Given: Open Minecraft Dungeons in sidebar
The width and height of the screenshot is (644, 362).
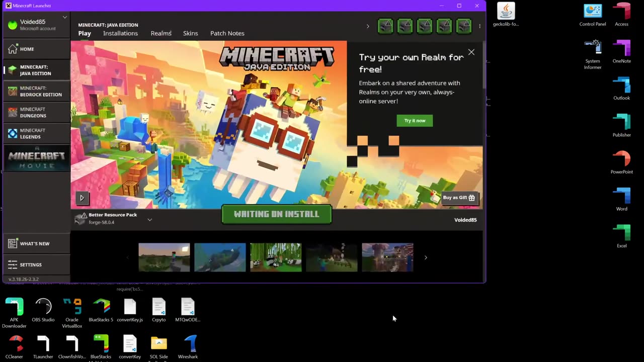Looking at the screenshot, I should (x=36, y=112).
